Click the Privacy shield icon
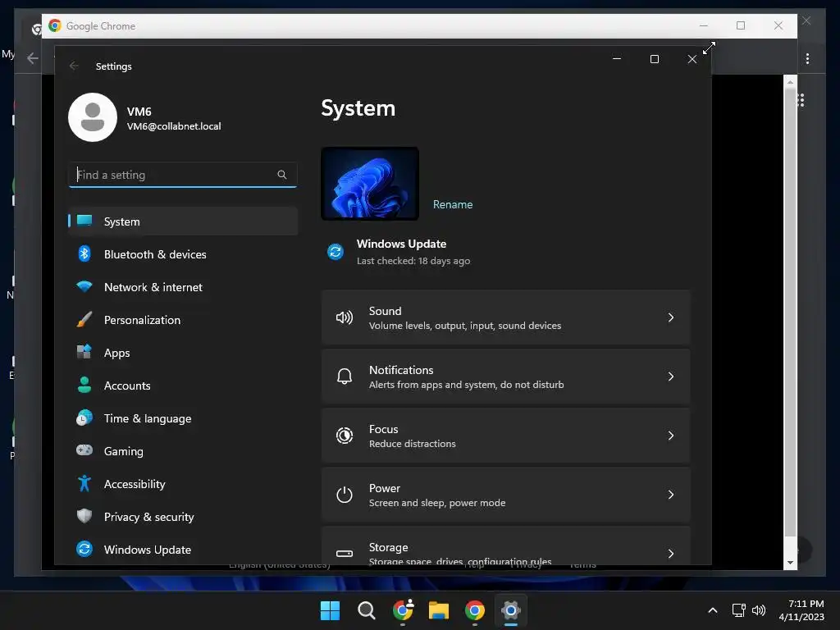The image size is (840, 630). point(84,516)
